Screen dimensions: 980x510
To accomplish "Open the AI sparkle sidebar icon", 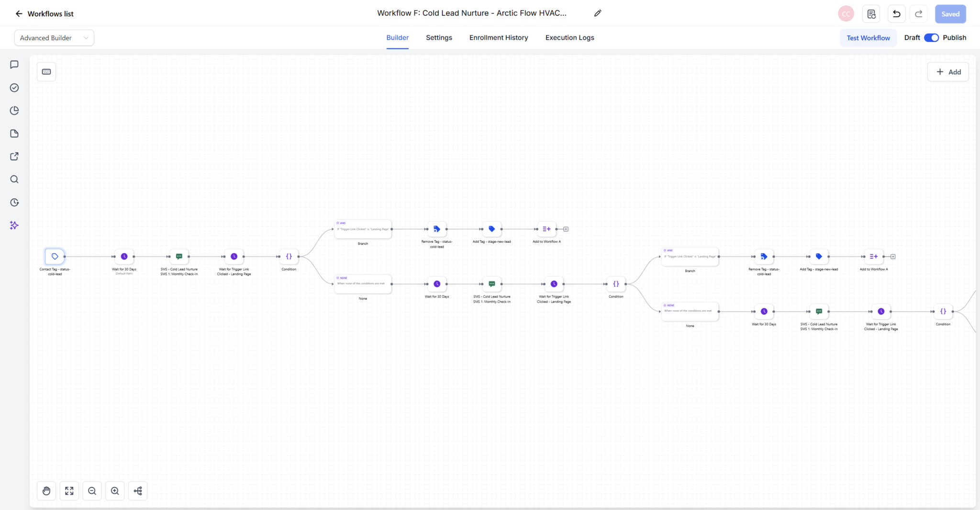I will [14, 225].
